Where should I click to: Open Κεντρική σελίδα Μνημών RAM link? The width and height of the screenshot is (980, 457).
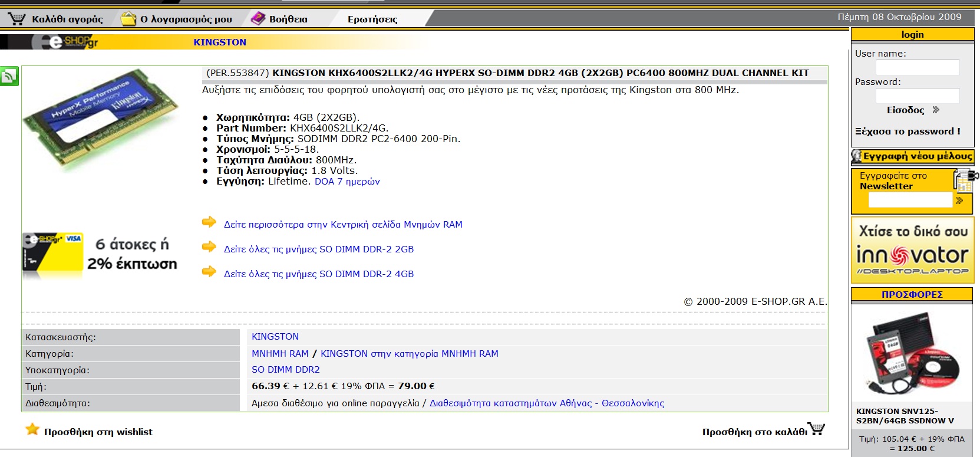(x=343, y=225)
